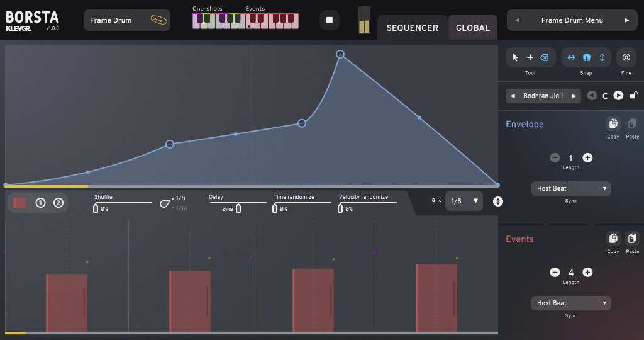Viewport: 644px width, 340px height.
Task: Select next pattern after Bodhran Jig 1
Action: [x=574, y=96]
